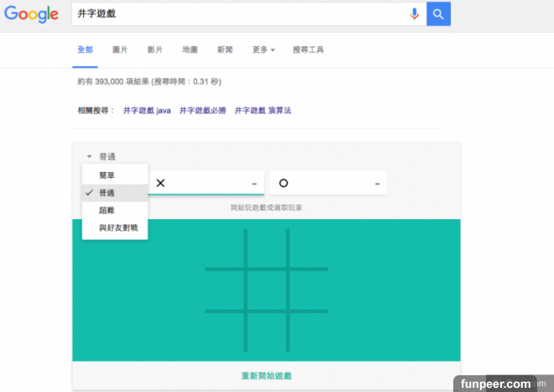The height and width of the screenshot is (392, 554).
Task: Switch to the 新聞 tab
Action: (x=224, y=50)
